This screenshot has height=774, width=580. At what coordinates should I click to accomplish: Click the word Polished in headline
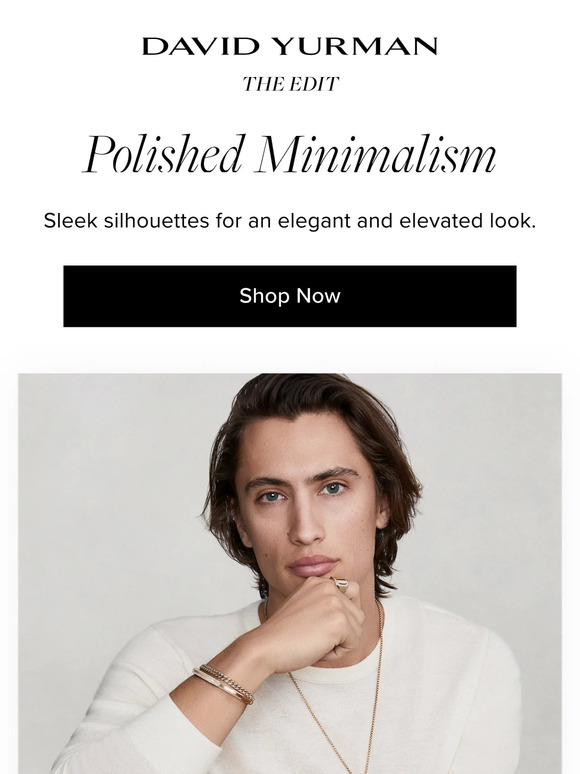[x=163, y=155]
